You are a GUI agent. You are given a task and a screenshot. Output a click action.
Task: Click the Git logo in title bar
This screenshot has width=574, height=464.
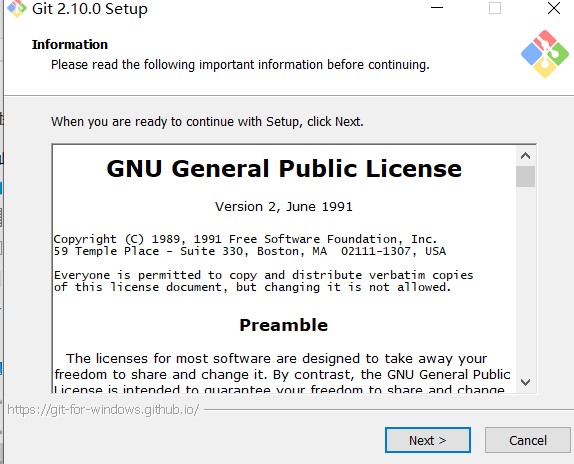17,8
